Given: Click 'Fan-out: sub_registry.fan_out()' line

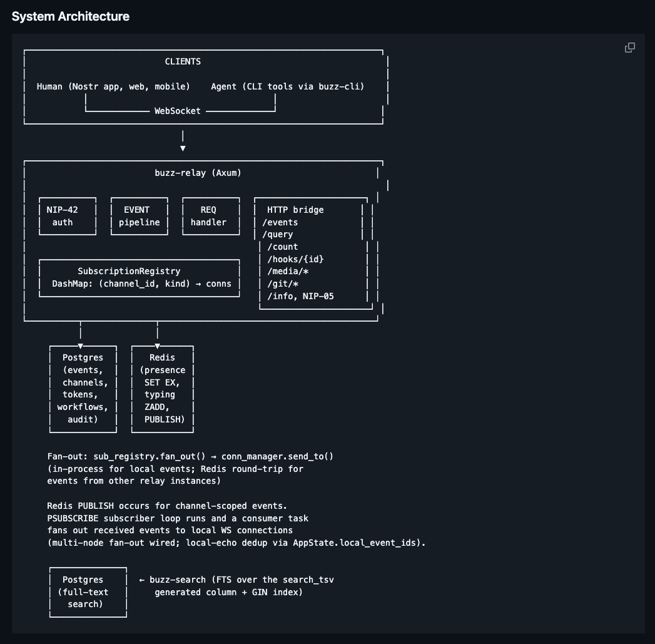Looking at the screenshot, I should tap(190, 456).
